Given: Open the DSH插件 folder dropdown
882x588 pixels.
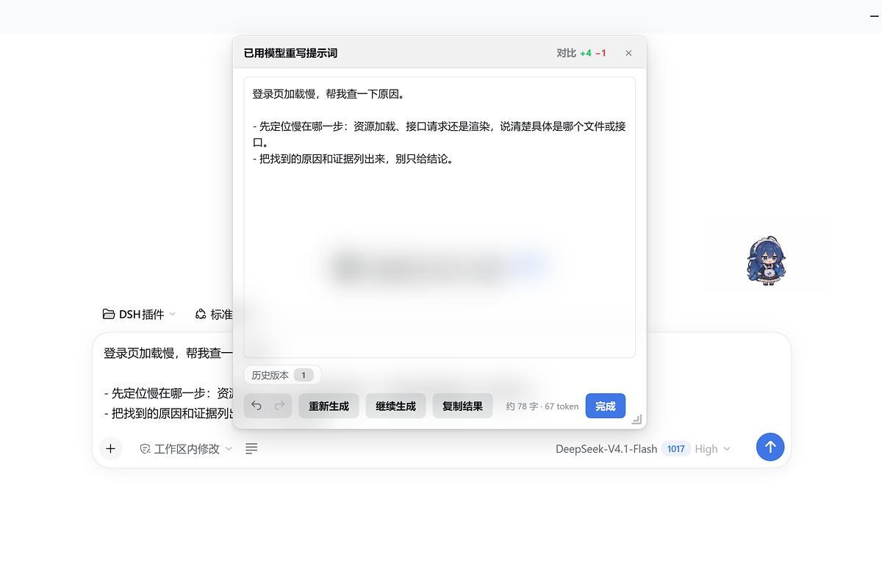Looking at the screenshot, I should pyautogui.click(x=139, y=315).
